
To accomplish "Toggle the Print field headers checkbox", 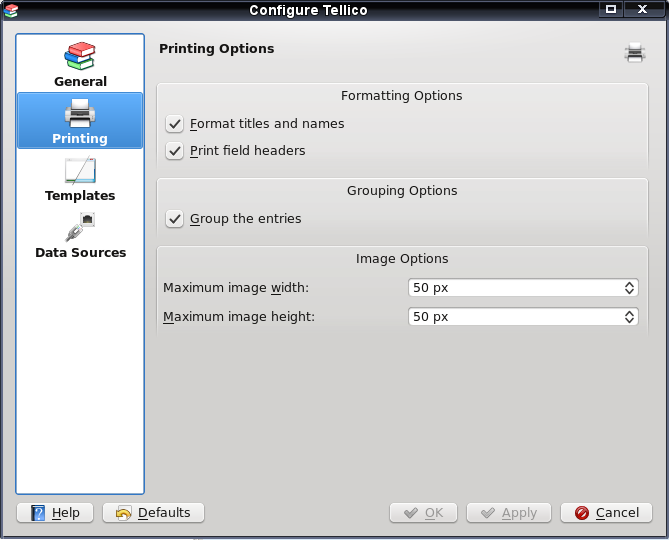I will coord(175,151).
